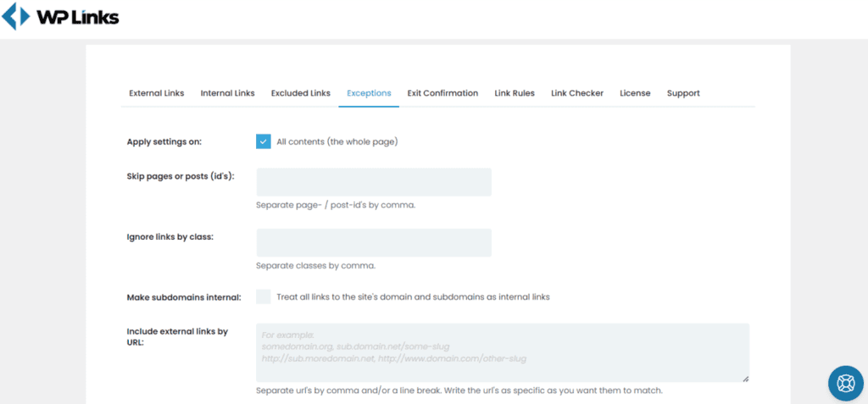
Task: Go to the Excluded Links tab
Action: tap(301, 93)
